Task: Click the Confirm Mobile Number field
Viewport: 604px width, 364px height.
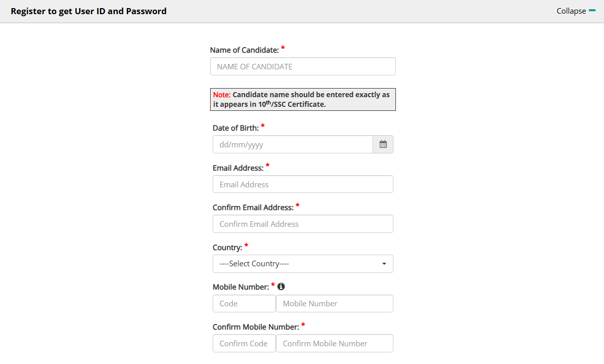Action: pyautogui.click(x=334, y=343)
